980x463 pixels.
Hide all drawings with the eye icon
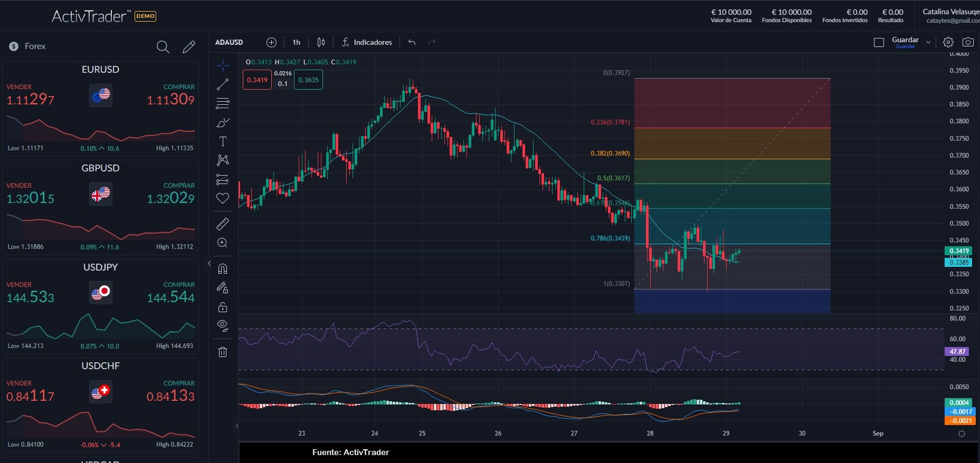223,325
